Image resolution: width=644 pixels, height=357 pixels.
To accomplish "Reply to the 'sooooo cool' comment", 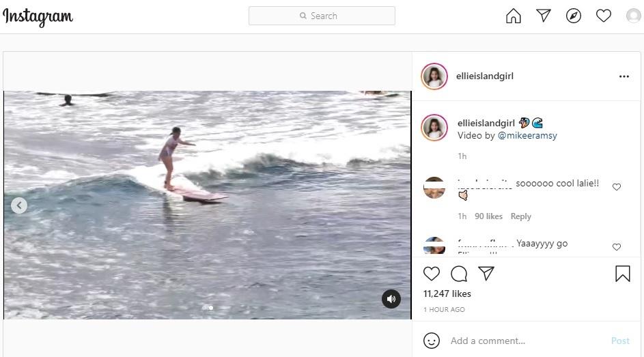I will (520, 216).
